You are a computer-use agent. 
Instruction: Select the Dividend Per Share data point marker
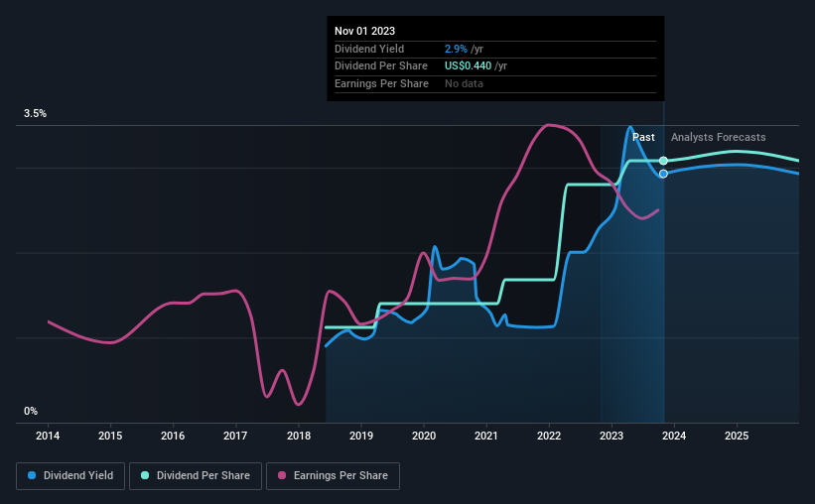point(663,161)
